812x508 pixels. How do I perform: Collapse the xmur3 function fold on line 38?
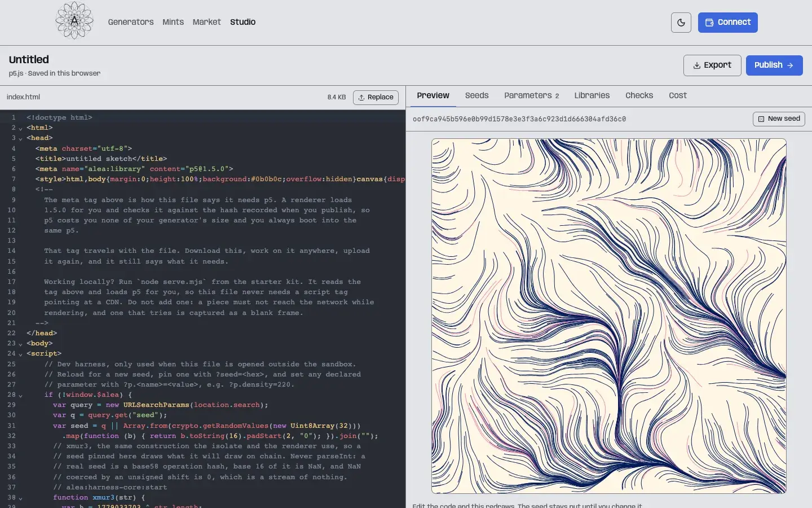[x=21, y=498]
